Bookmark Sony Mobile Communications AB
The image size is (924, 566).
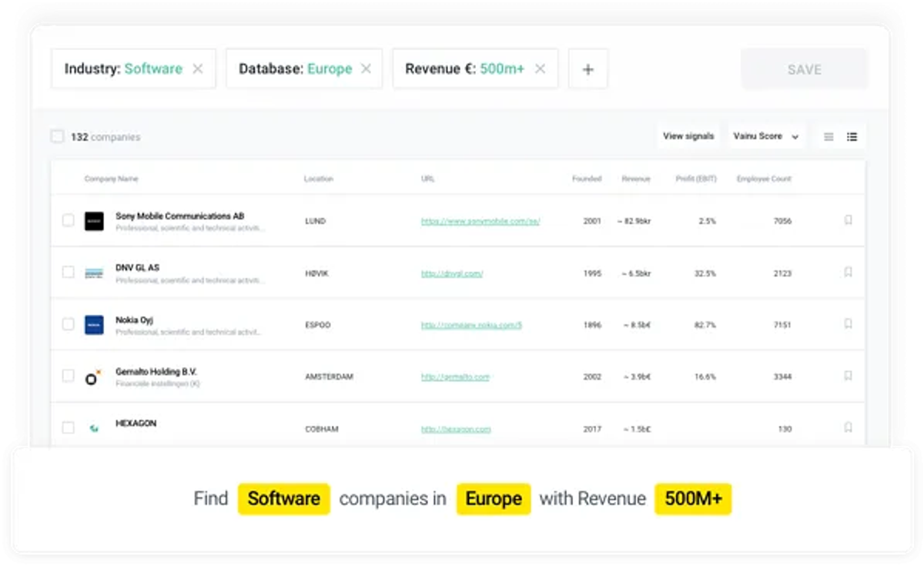coord(848,220)
